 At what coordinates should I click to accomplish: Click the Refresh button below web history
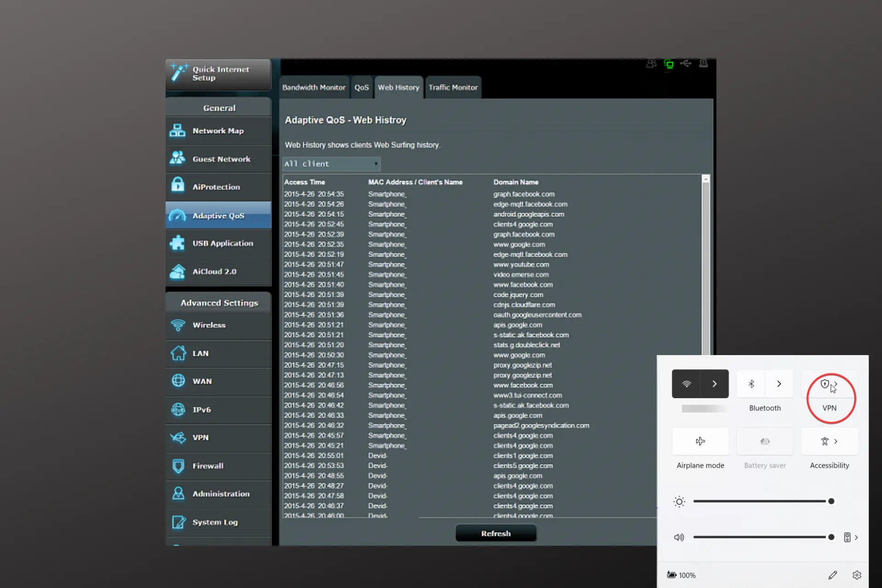pyautogui.click(x=496, y=533)
